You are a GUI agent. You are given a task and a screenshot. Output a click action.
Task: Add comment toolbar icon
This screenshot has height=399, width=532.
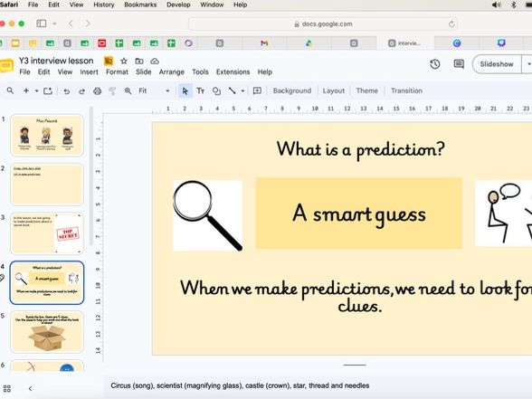[257, 90]
